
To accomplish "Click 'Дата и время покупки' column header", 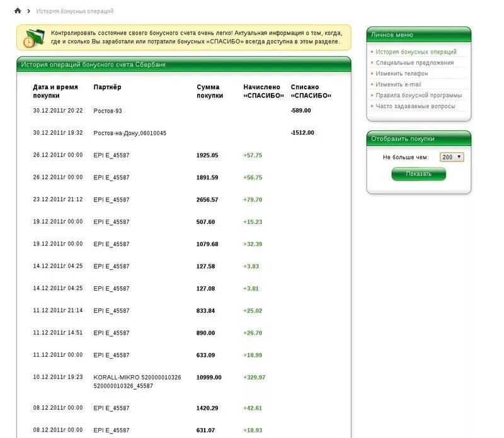I will (x=55, y=91).
